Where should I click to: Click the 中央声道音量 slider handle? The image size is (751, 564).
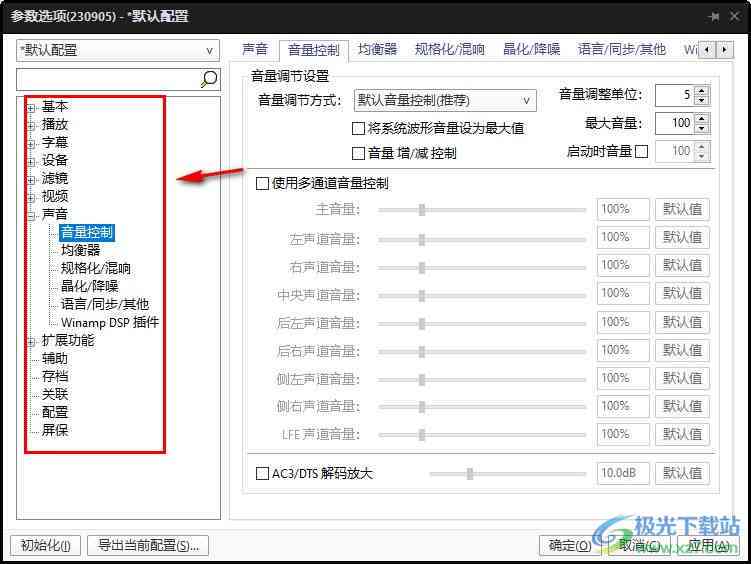(x=422, y=295)
